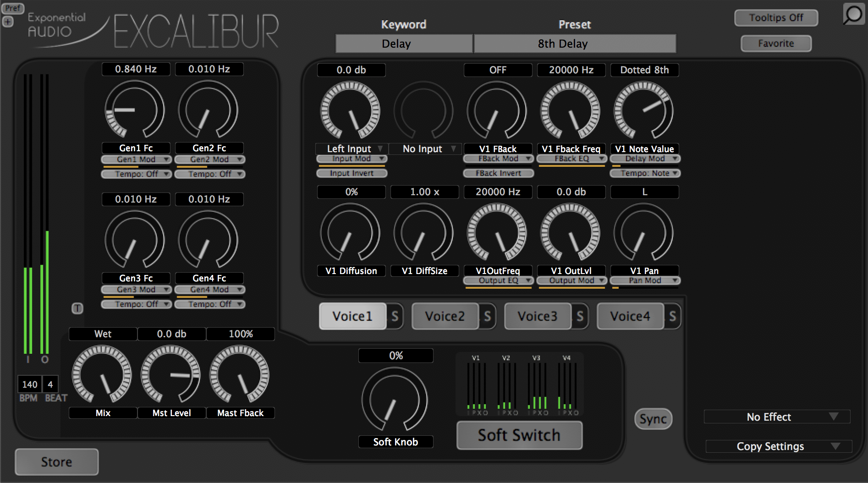Open Tempo: Off dropdown under Gen4 Mod
This screenshot has height=483, width=868.
210,304
